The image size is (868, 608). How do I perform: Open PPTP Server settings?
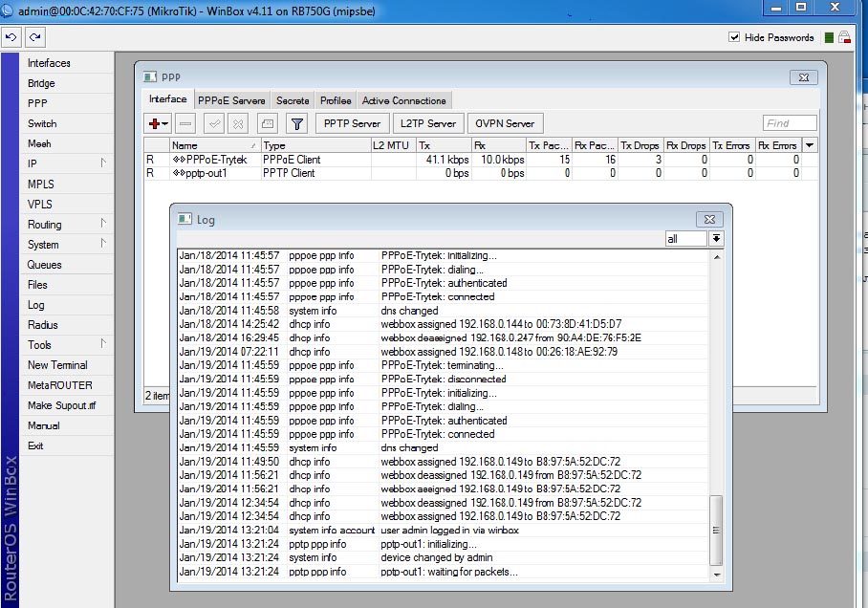(x=352, y=123)
